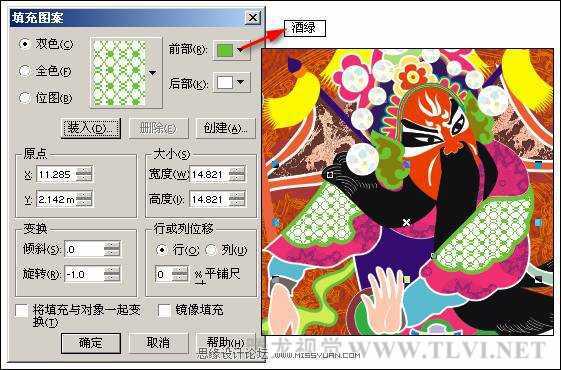Click the 装入 (load) button
The height and width of the screenshot is (370, 561).
point(91,128)
